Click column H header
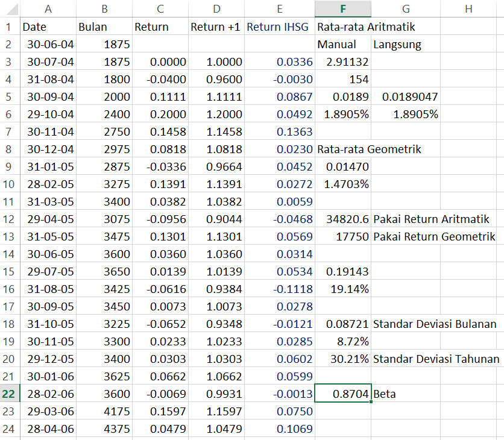 pos(468,8)
